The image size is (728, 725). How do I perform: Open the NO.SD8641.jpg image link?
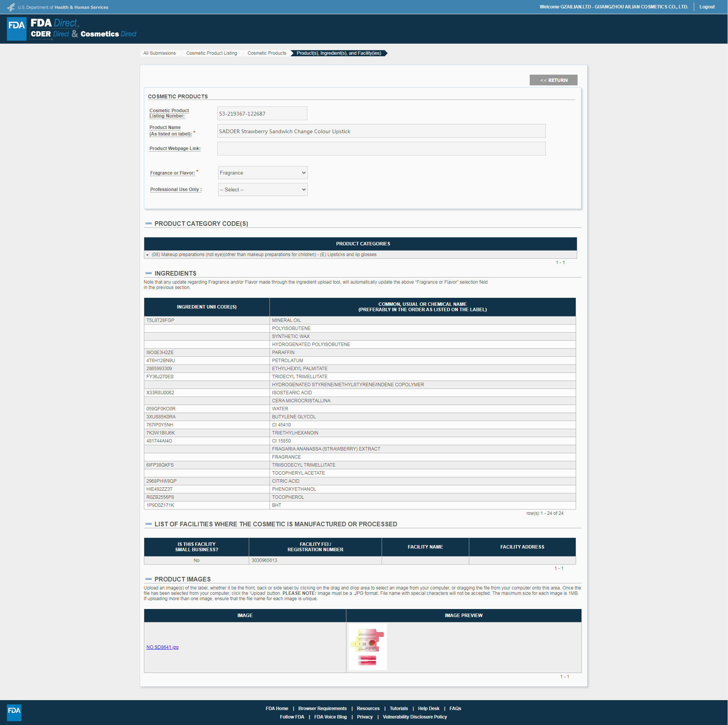coord(162,647)
